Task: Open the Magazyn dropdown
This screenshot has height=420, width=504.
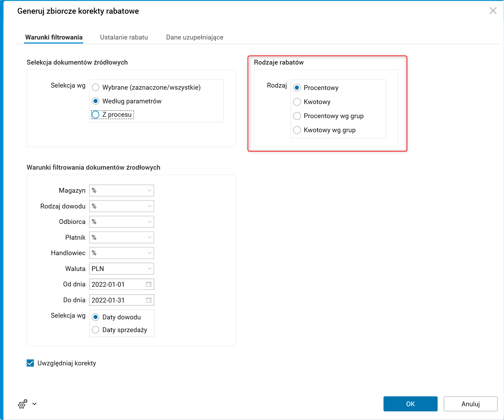Action: pos(149,191)
